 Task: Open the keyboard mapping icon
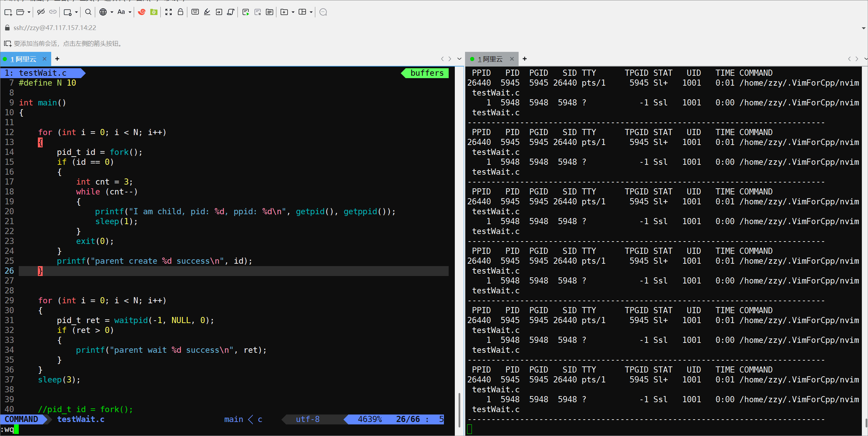coord(195,12)
